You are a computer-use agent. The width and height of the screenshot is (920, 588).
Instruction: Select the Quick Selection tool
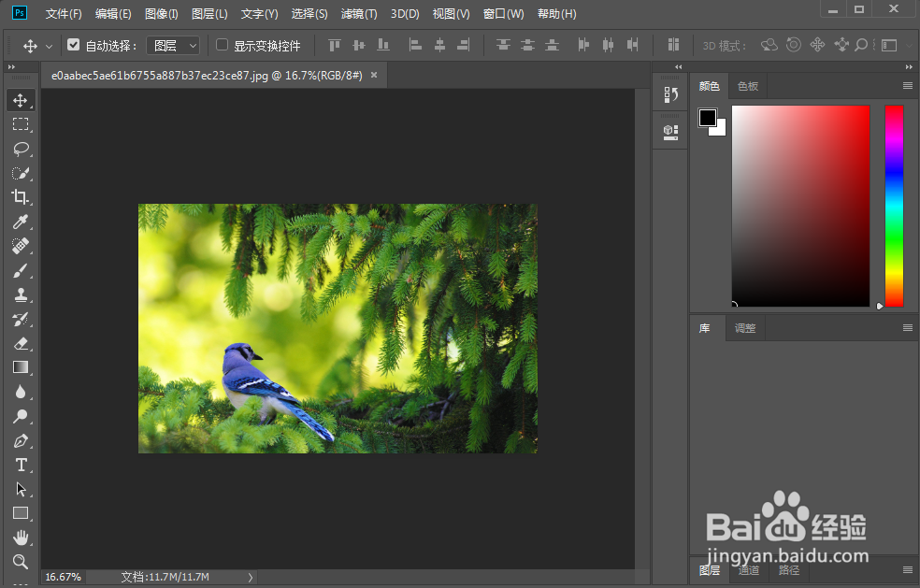pyautogui.click(x=21, y=173)
